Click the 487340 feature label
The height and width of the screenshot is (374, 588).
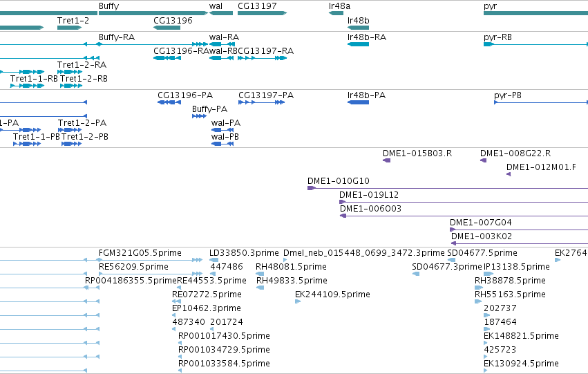189,323
